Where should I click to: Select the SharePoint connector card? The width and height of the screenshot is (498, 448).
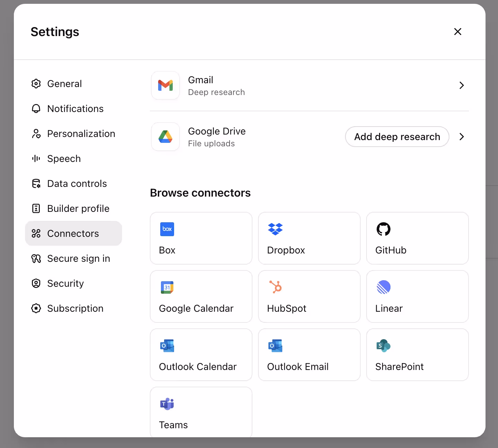tap(418, 355)
